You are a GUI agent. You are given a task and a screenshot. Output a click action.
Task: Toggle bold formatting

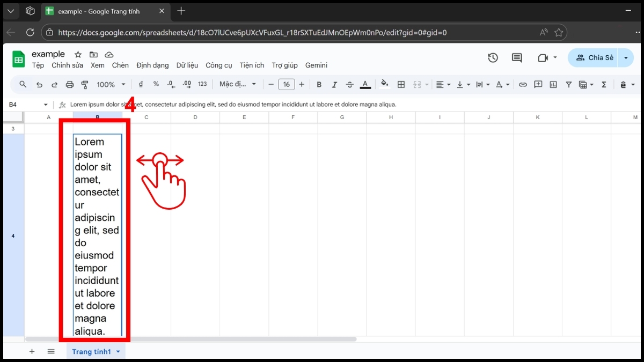[319, 84]
